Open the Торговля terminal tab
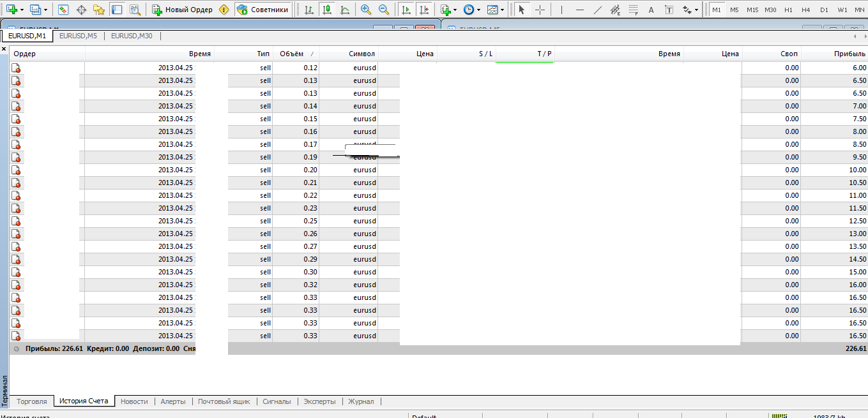Image resolution: width=868 pixels, height=418 pixels. coord(32,401)
